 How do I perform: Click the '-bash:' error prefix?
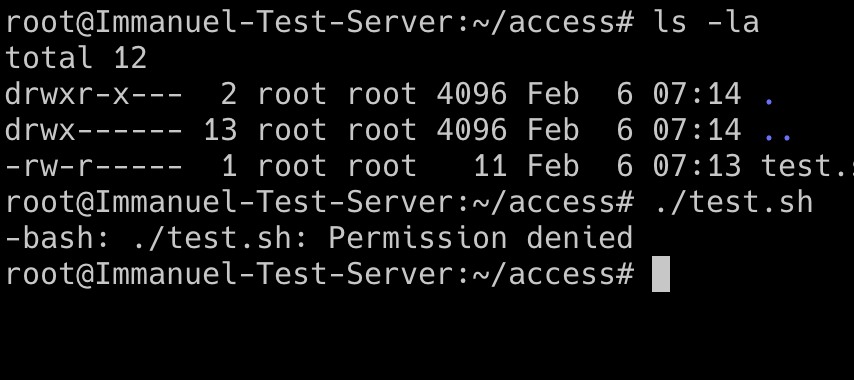pyautogui.click(x=58, y=238)
